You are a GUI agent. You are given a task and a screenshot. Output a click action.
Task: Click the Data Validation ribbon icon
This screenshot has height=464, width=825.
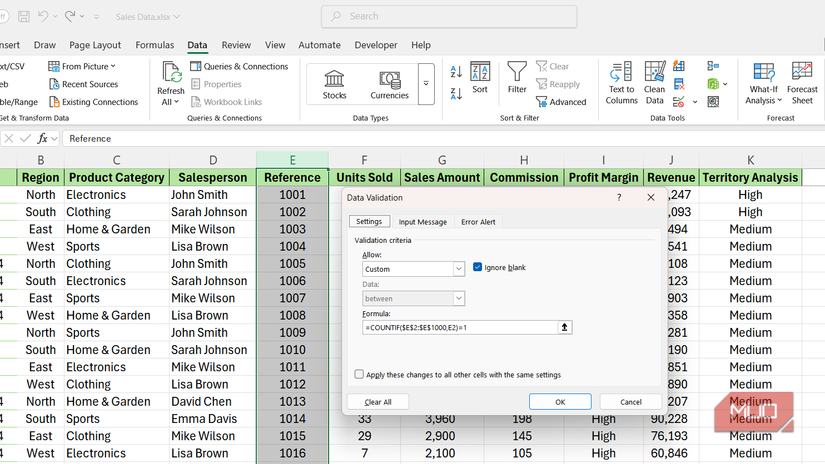click(679, 102)
